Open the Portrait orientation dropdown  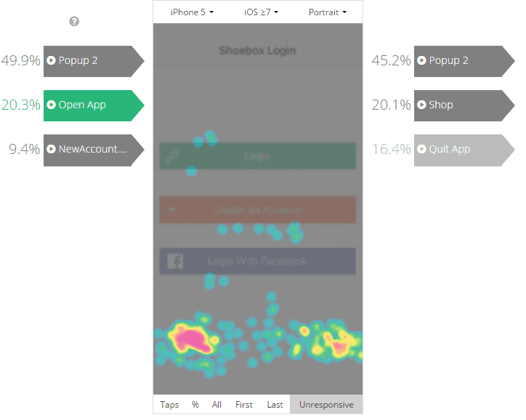(x=327, y=12)
